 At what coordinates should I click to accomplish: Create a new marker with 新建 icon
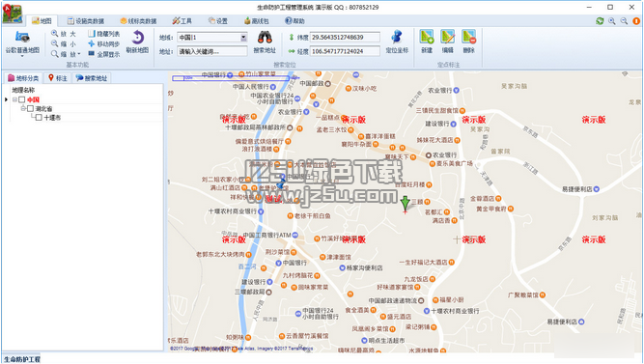[427, 37]
